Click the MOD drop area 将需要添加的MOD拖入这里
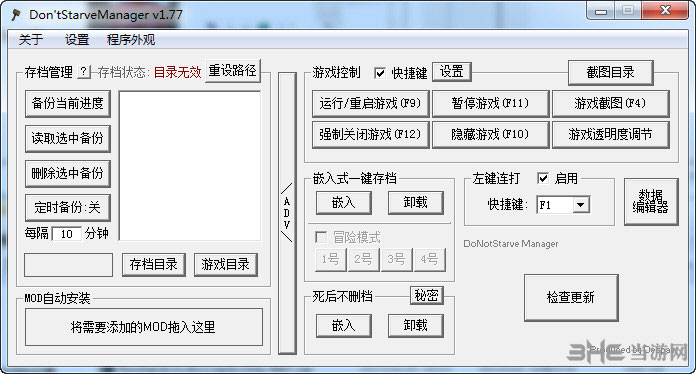Image resolution: width=696 pixels, height=374 pixels. point(144,327)
